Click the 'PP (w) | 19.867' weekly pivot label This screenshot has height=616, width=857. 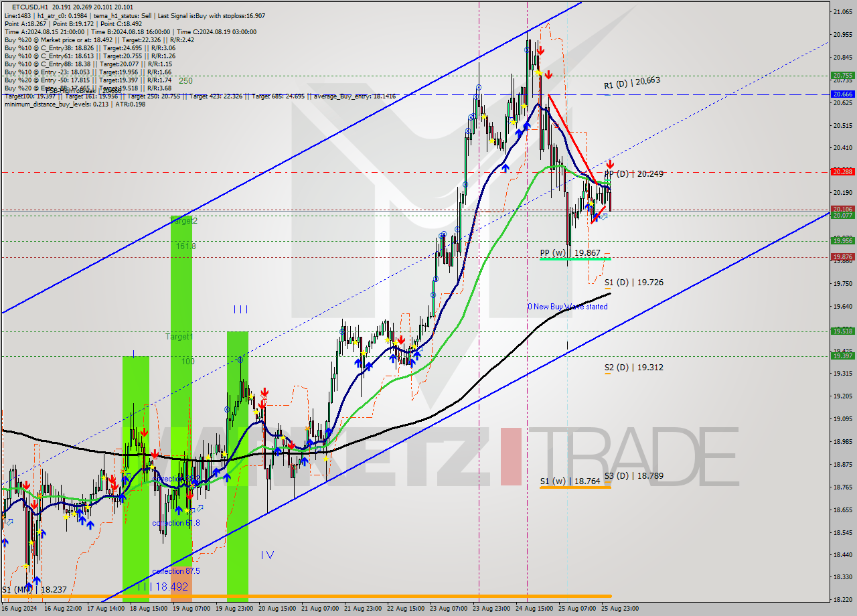click(570, 253)
